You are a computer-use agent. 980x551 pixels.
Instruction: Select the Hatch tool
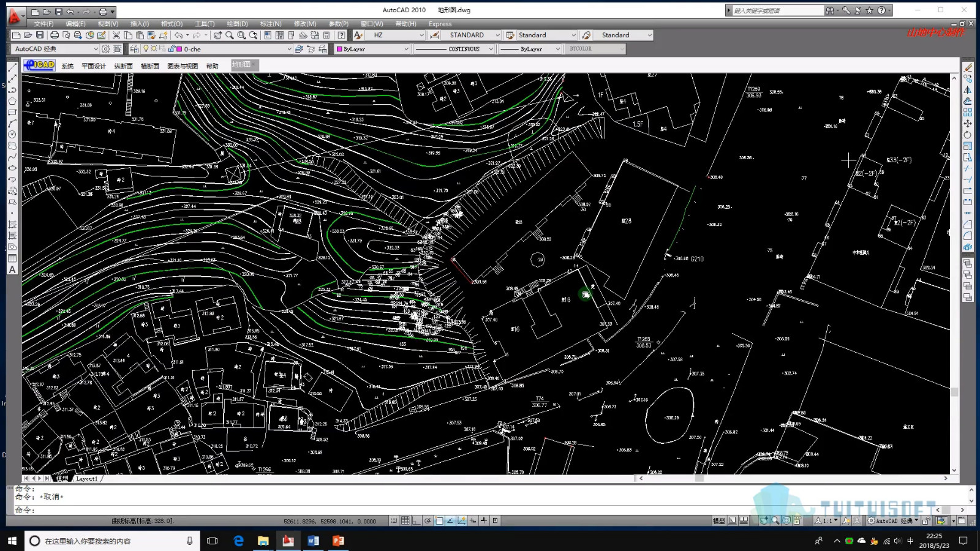click(12, 225)
